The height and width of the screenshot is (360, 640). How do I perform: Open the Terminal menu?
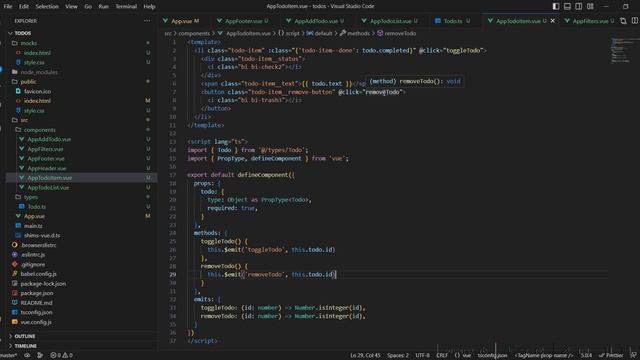point(126,7)
